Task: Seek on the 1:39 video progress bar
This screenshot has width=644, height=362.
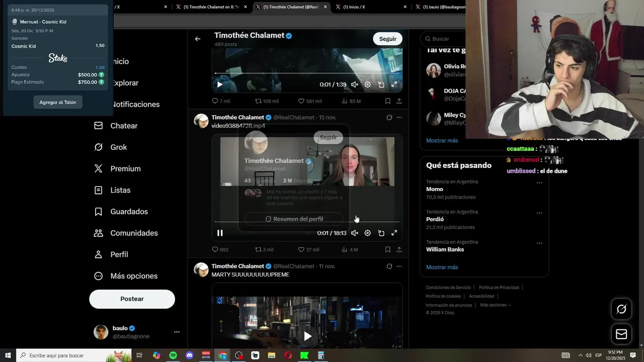Action: pos(307,73)
